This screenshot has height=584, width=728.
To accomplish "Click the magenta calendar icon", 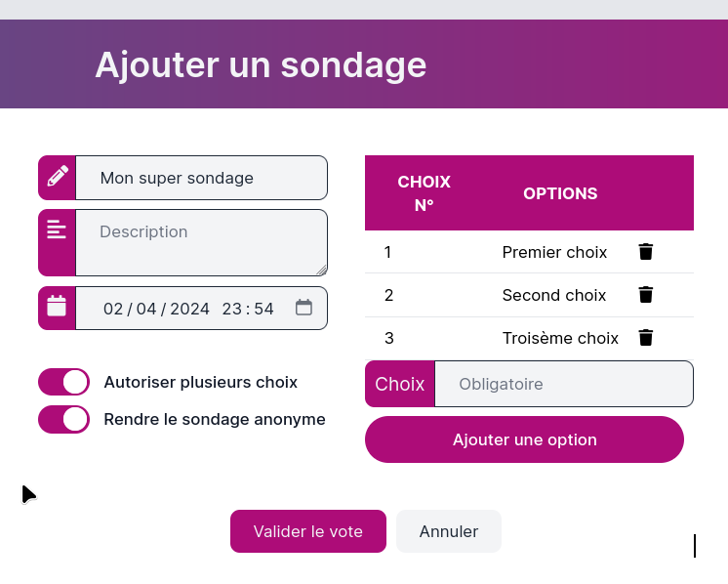I will click(x=58, y=307).
